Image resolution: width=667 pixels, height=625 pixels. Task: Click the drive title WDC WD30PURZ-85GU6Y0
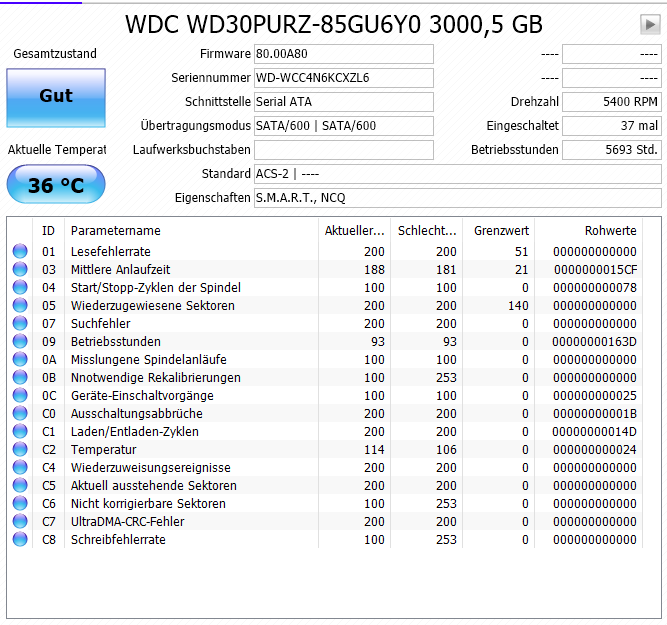point(273,24)
